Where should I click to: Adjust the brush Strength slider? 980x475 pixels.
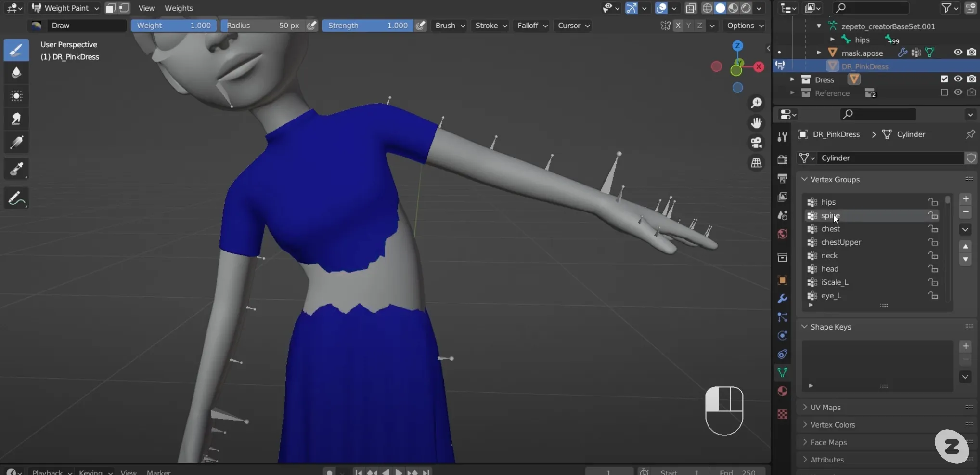(368, 26)
